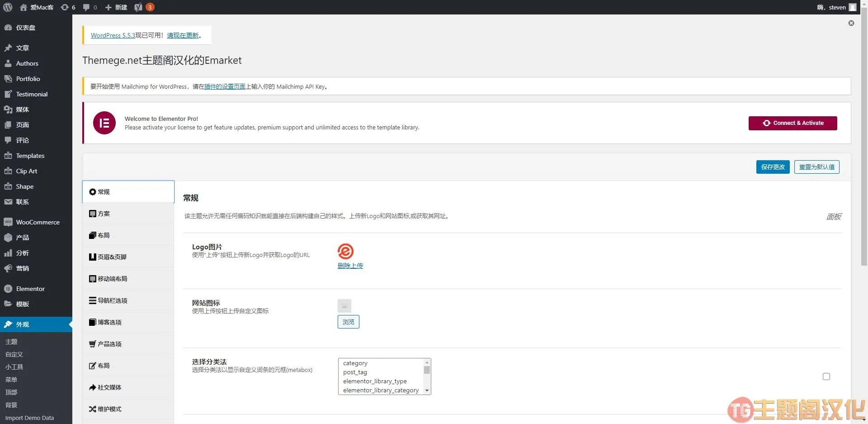
Task: Click the 媒体 media icon
Action: click(x=8, y=110)
